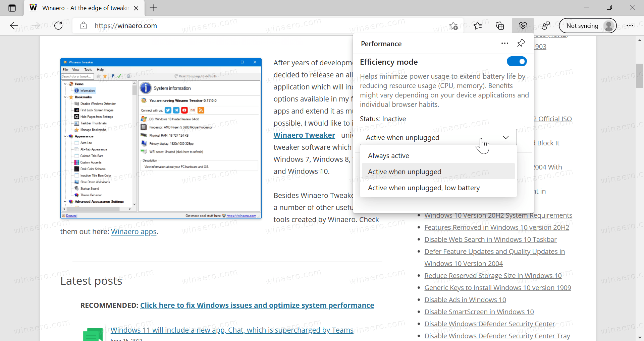Image resolution: width=644 pixels, height=341 pixels.
Task: Open the vertical tabs button
Action: click(x=12, y=8)
